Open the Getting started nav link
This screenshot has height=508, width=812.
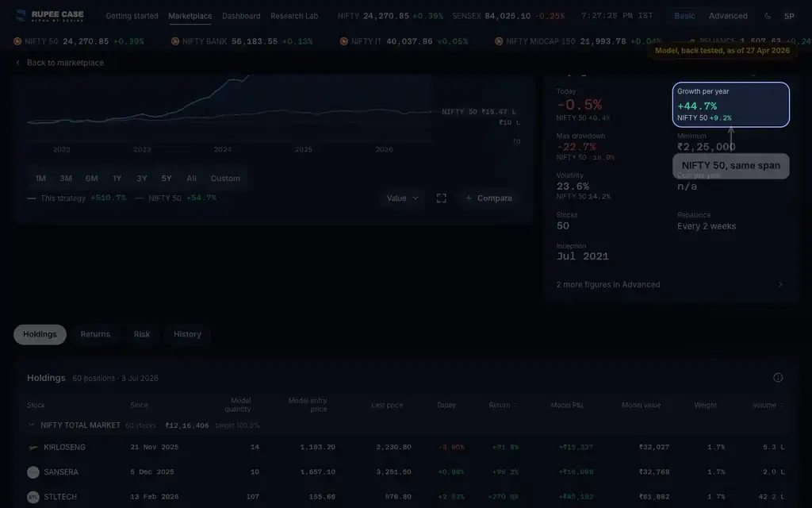coord(132,16)
